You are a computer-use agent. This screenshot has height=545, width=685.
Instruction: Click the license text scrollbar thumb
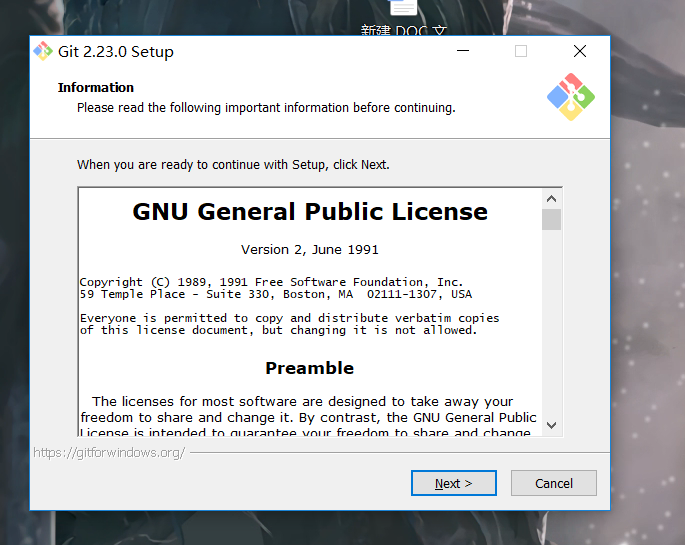[x=551, y=219]
